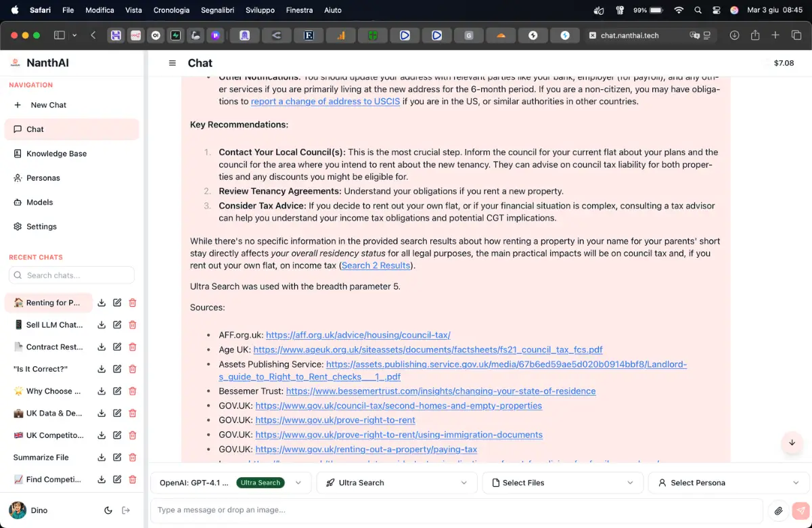812x528 pixels.
Task: Open the Cronologia menu in the menu bar
Action: click(171, 10)
